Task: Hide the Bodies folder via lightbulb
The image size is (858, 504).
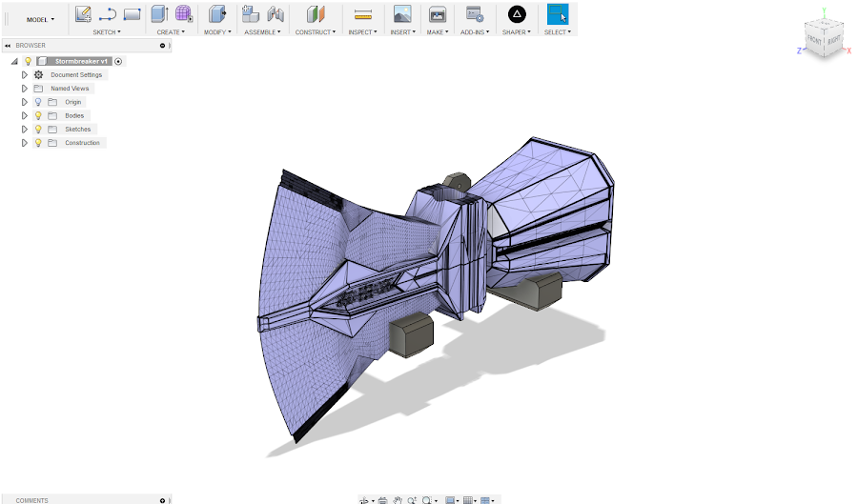Action: click(x=38, y=116)
